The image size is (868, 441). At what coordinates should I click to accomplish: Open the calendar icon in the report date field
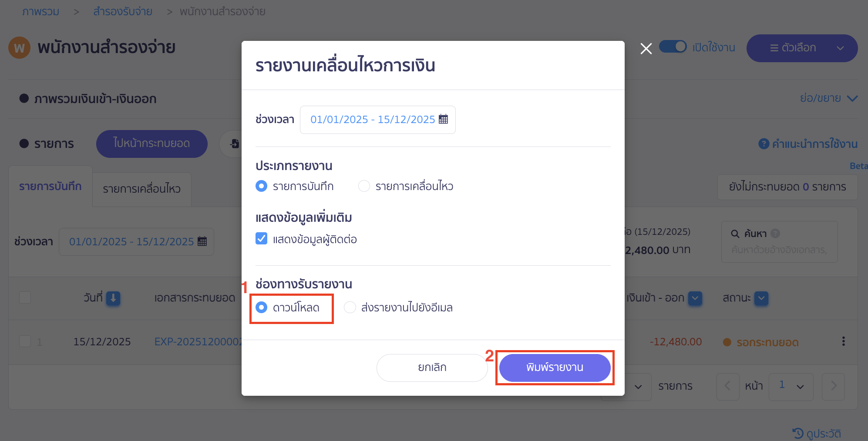(443, 119)
